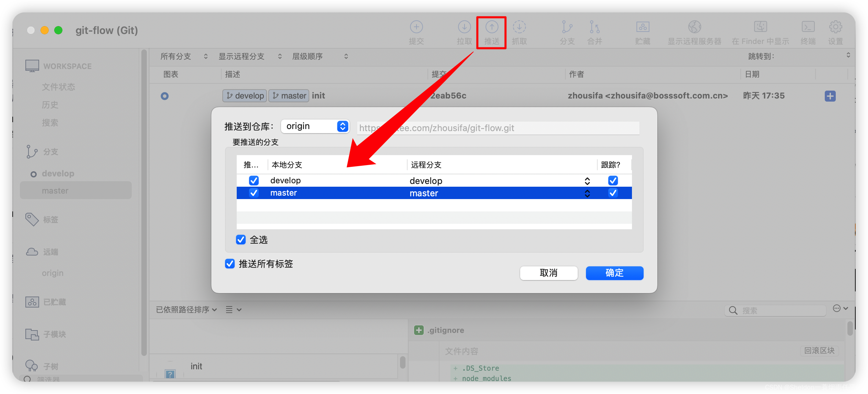Select master branch in the sidebar
The height and width of the screenshot is (394, 868).
click(x=76, y=190)
